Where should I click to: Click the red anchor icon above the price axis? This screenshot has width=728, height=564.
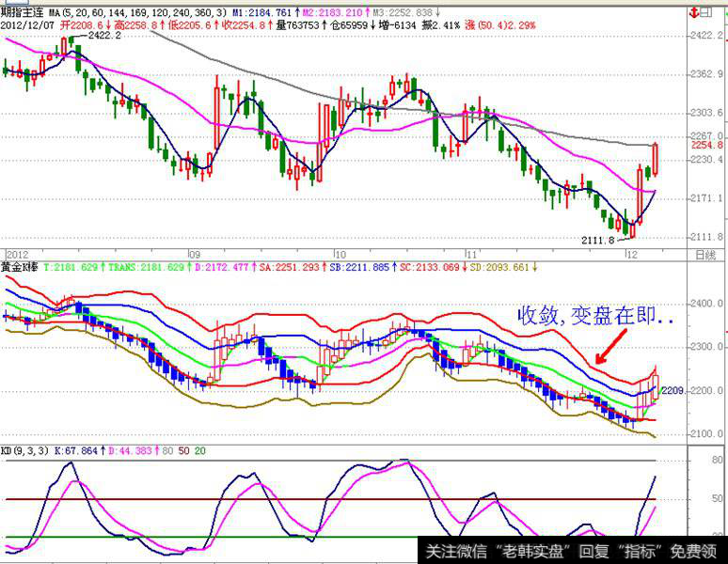694,12
